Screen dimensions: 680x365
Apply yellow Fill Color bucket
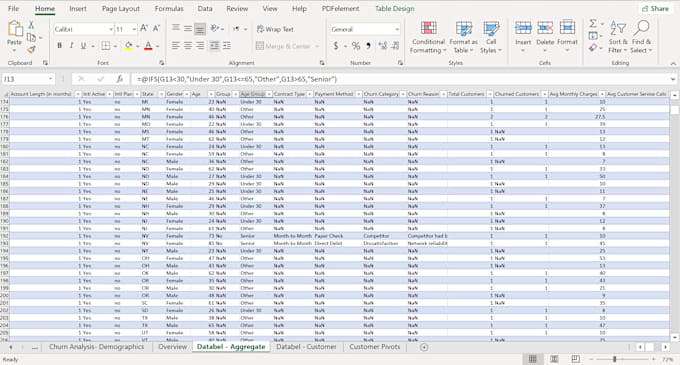[128, 46]
